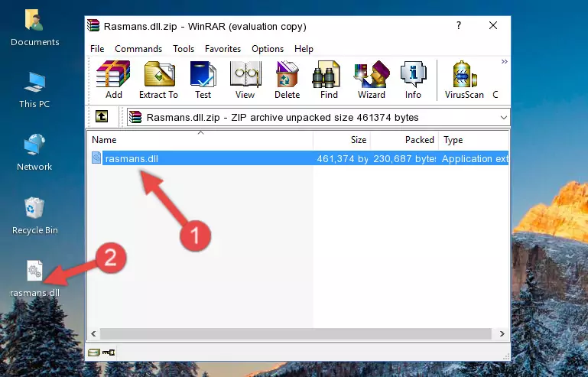Sort by the Size column header
The height and width of the screenshot is (377, 588).
(342, 140)
